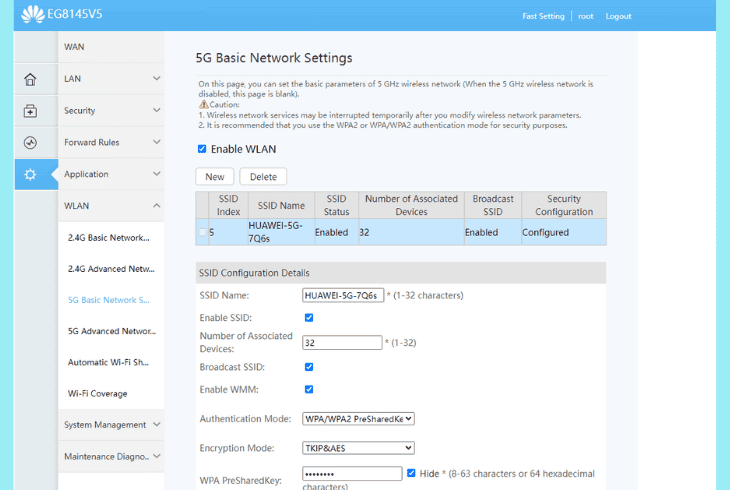
Task: Collapse the WLAN menu section
Action: pyautogui.click(x=111, y=205)
